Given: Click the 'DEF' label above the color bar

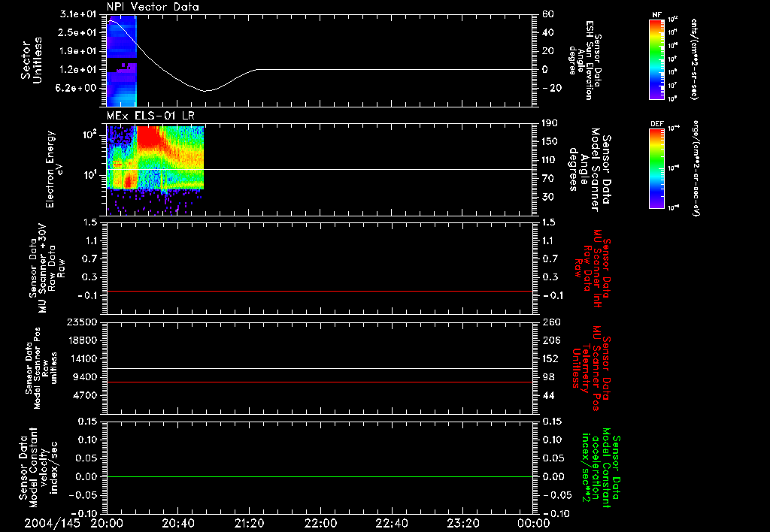Looking at the screenshot, I should [656, 124].
